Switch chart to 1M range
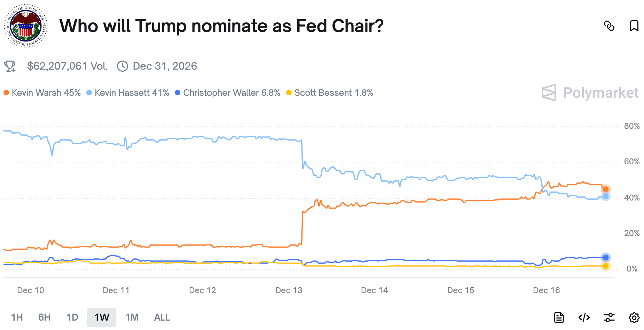The width and height of the screenshot is (644, 330). 132,317
